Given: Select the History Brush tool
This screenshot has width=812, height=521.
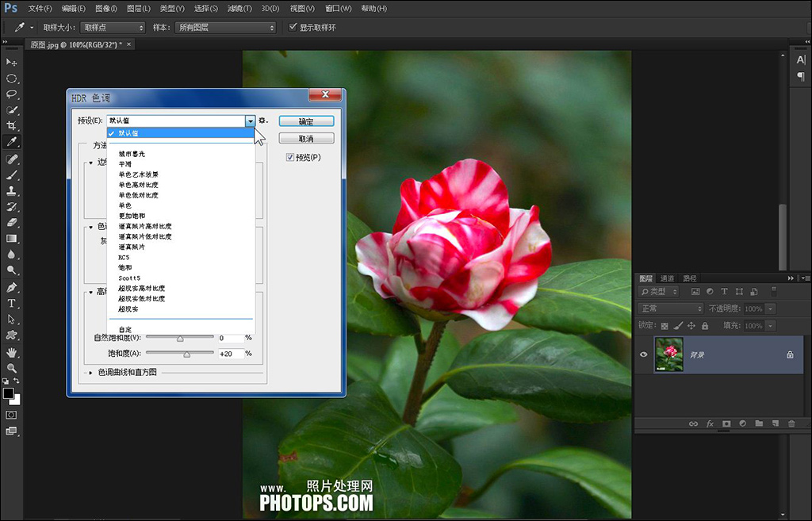Looking at the screenshot, I should [x=11, y=207].
